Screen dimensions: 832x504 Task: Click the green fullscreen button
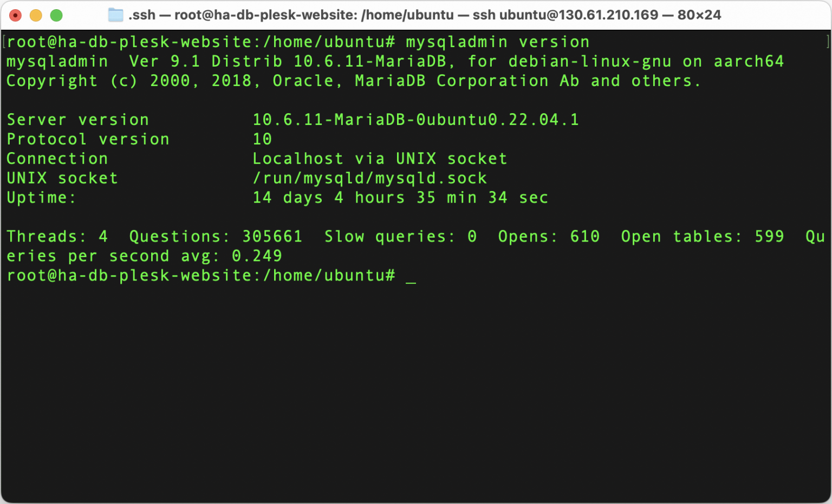tap(56, 15)
